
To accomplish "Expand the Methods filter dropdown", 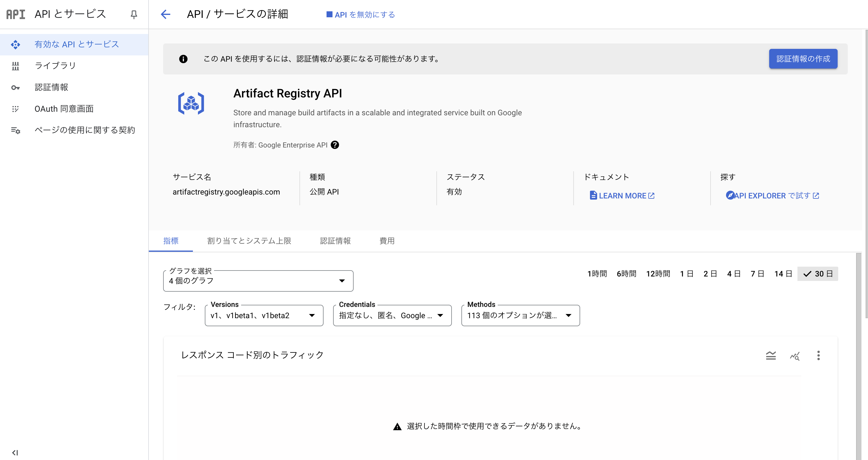I will coord(520,316).
